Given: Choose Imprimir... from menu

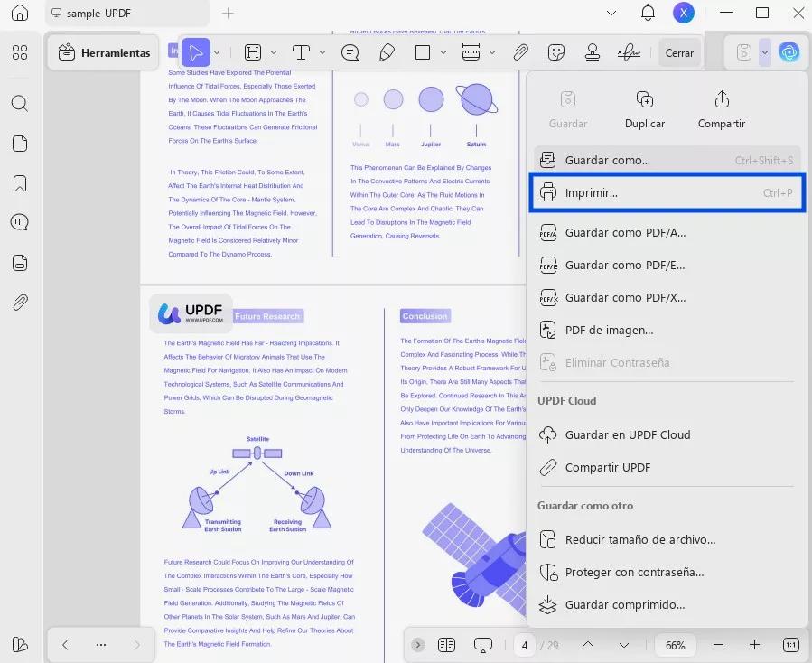Looking at the screenshot, I should click(x=666, y=193).
